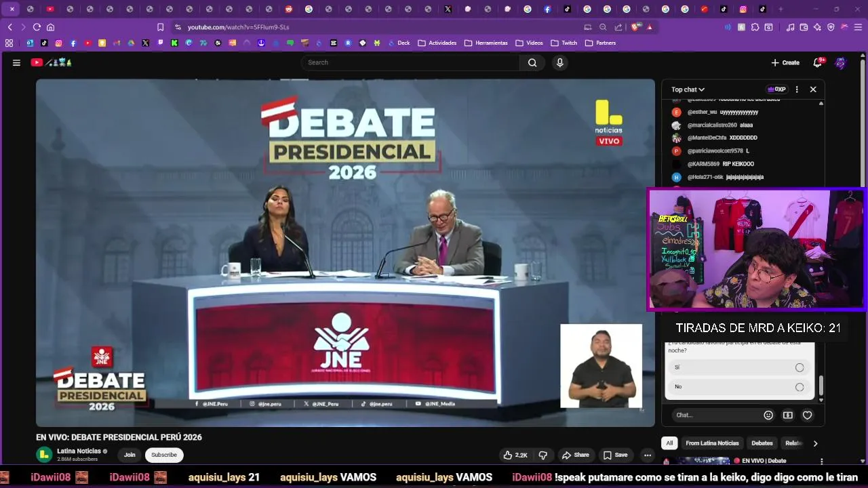Select the Debates filter chip
The height and width of the screenshot is (488, 868).
pyautogui.click(x=762, y=443)
